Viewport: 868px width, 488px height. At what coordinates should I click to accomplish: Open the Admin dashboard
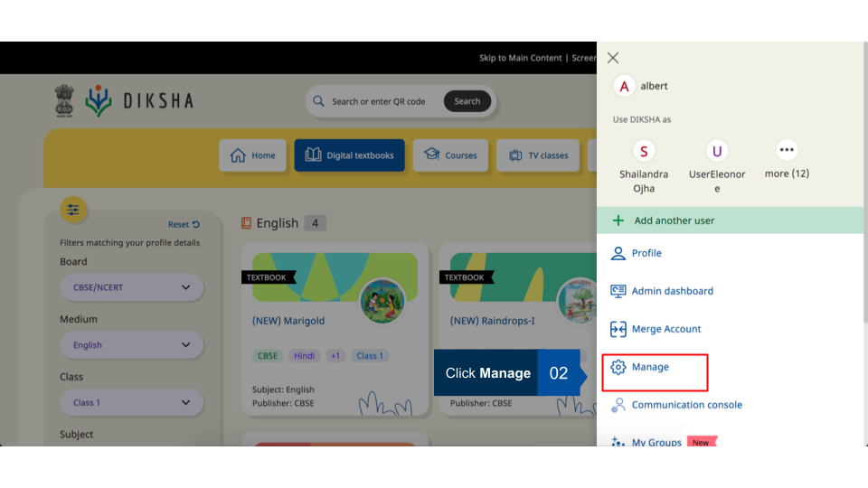(672, 291)
